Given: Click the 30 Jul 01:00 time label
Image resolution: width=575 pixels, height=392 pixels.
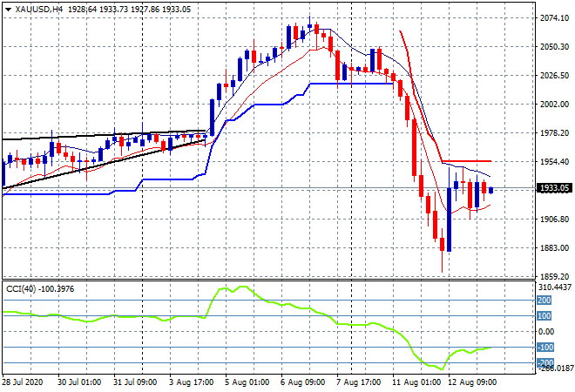Looking at the screenshot, I should point(79,382).
